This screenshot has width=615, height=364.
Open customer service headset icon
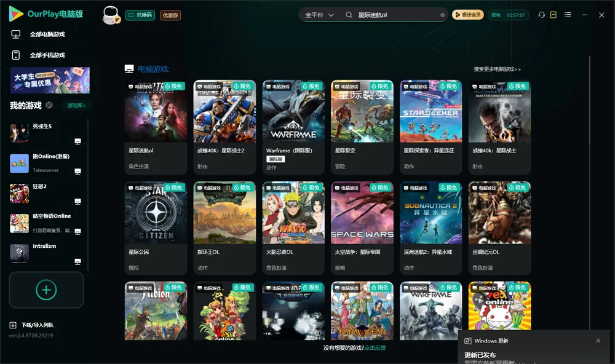click(542, 15)
